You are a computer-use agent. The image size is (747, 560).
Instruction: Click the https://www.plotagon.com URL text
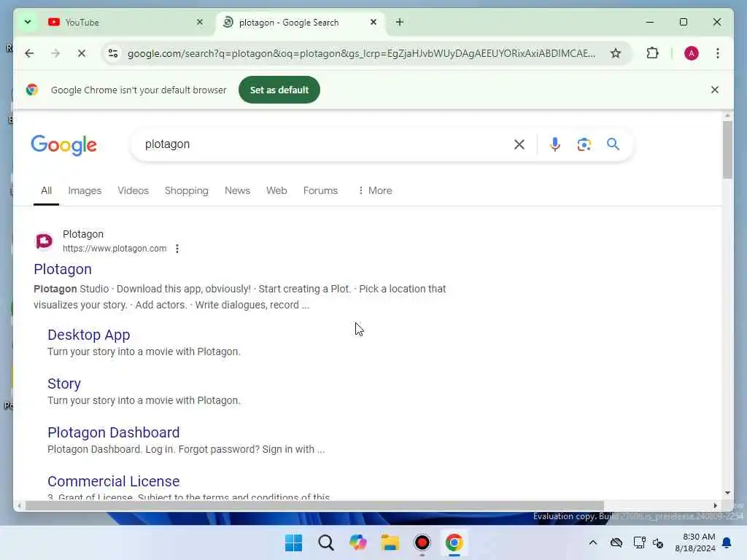[115, 249]
